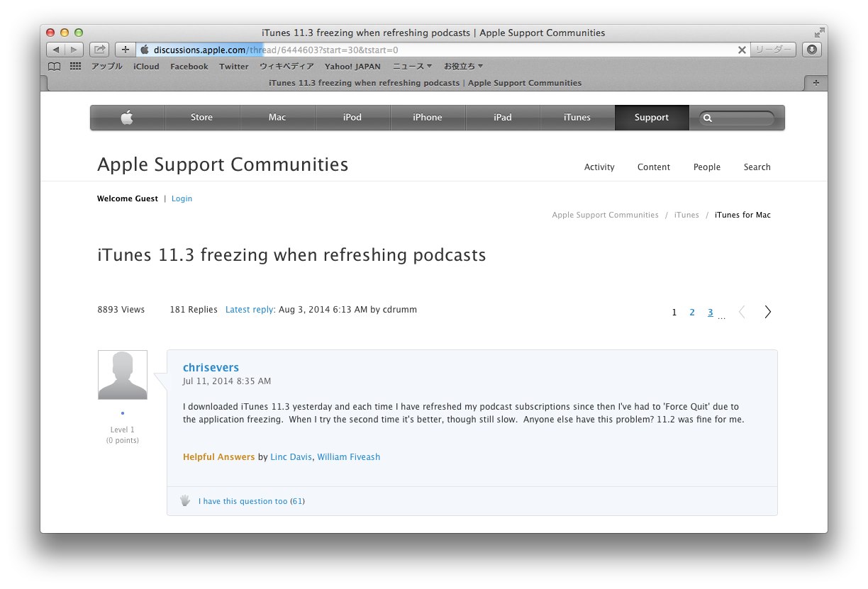Select the iPod navigation tab
Viewport: 868px width, 589px height.
[352, 118]
